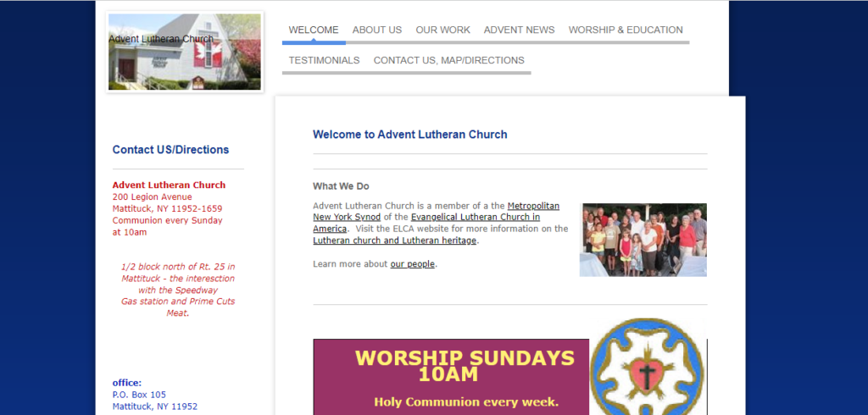Click the Welcome to Advent Lutheran Church heading

click(x=409, y=134)
